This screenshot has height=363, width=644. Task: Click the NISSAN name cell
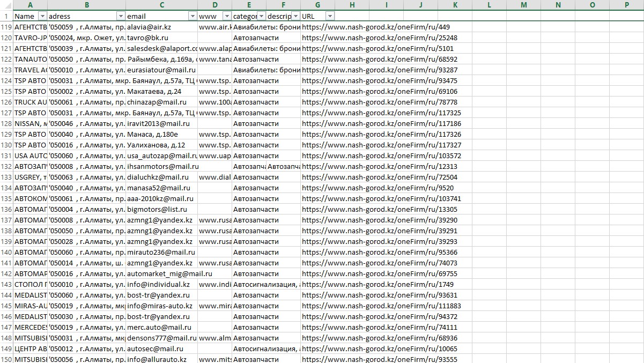click(x=30, y=123)
